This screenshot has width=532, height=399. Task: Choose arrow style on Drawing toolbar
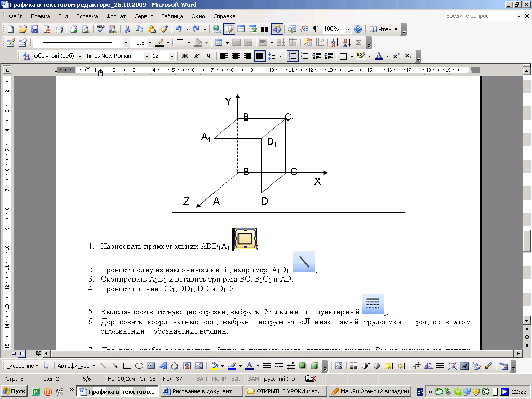point(290,366)
